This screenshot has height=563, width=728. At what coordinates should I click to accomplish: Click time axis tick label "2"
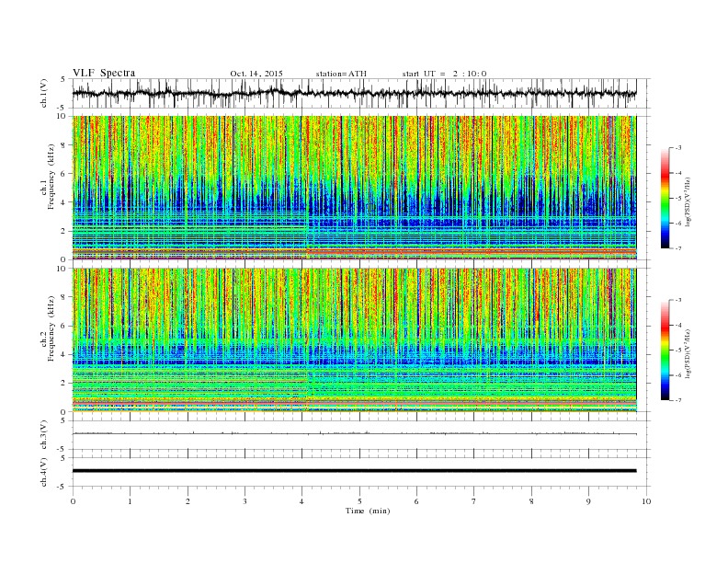coord(188,501)
